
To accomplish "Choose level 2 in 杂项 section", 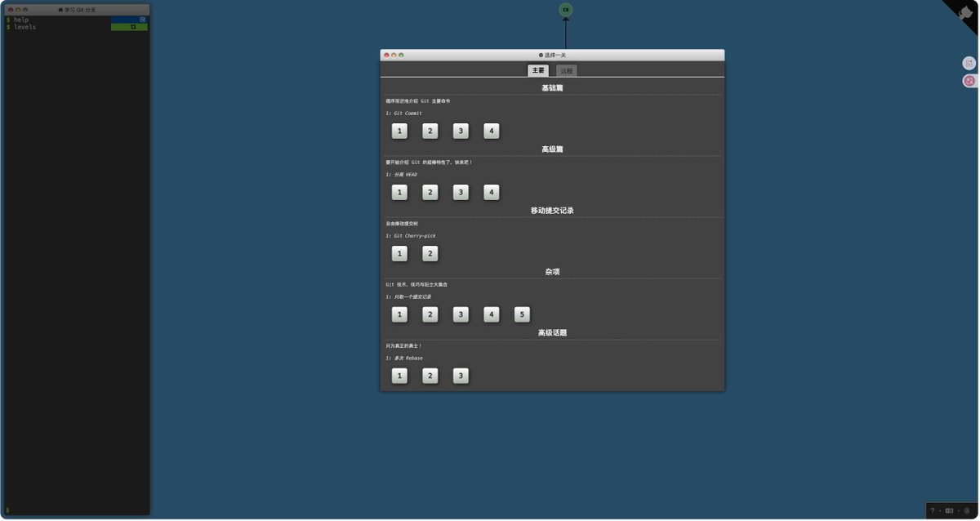I will [430, 314].
